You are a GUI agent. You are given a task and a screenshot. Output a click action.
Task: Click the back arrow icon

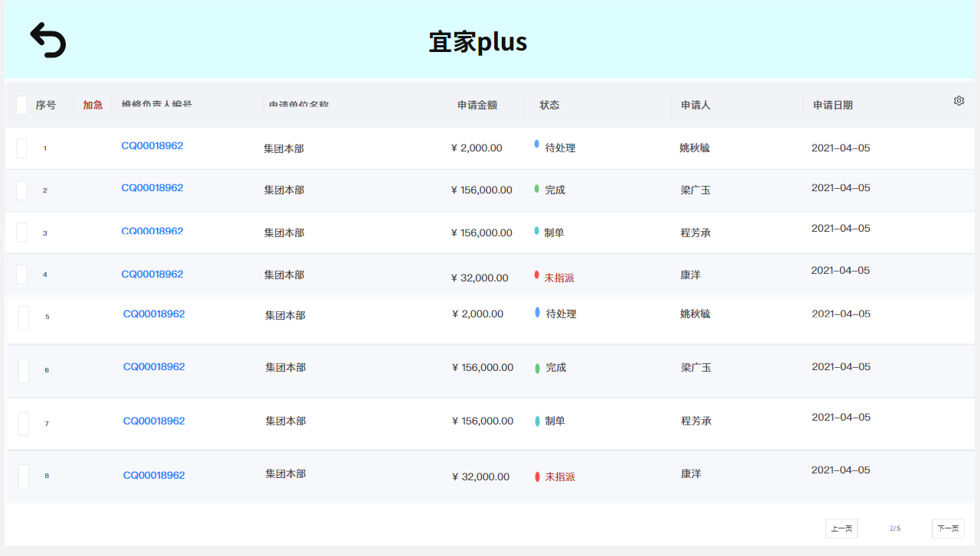coord(48,40)
